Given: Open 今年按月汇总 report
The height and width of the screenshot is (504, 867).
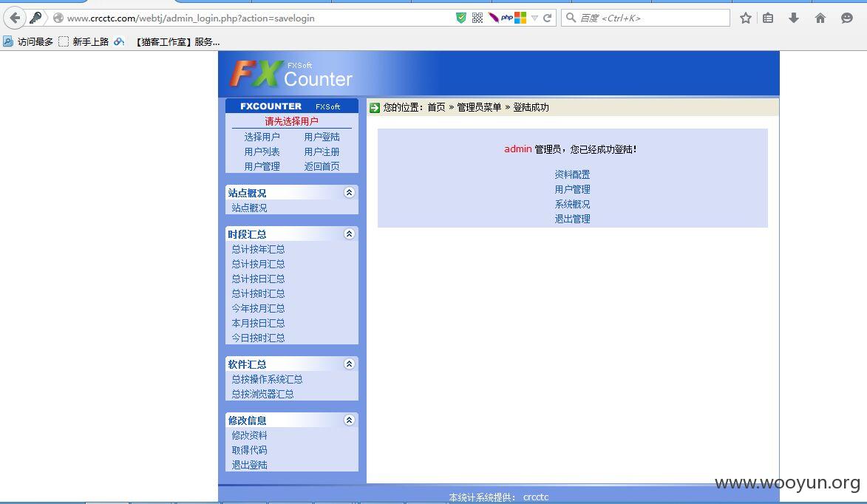Looking at the screenshot, I should pyautogui.click(x=258, y=308).
